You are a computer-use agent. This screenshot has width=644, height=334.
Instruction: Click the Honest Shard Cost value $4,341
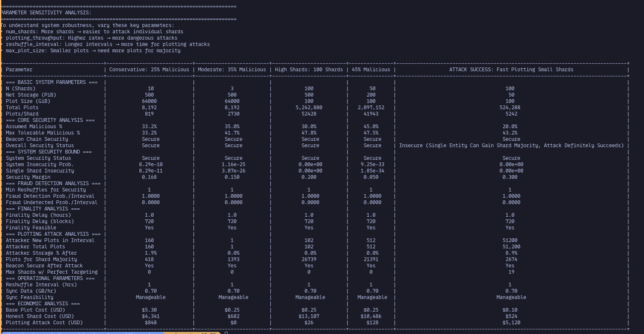(x=151, y=316)
